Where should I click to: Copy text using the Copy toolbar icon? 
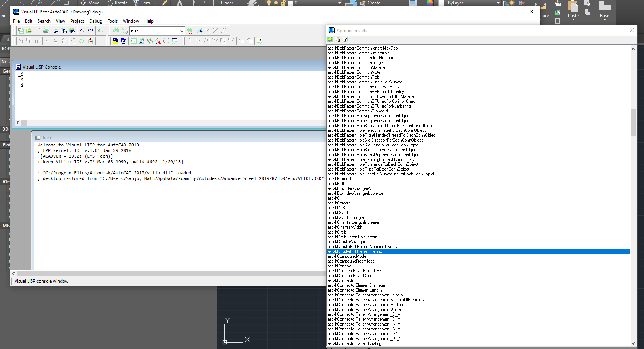coord(64,31)
